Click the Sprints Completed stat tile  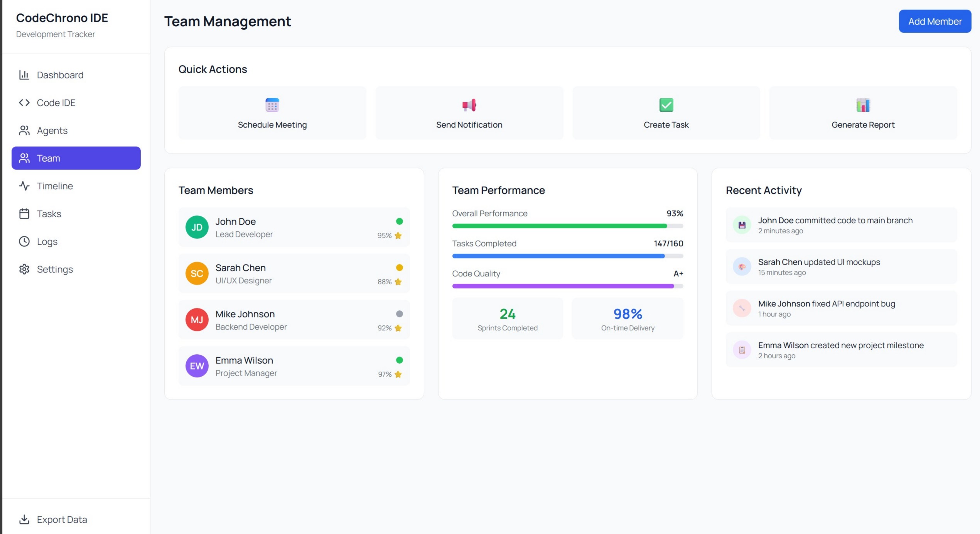[x=507, y=318]
